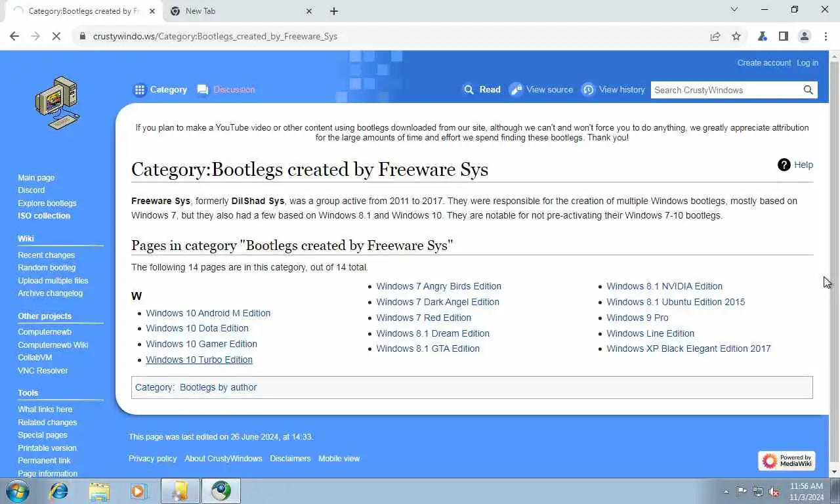Open the Chrome profile avatar
The height and width of the screenshot is (504, 840).
[805, 36]
